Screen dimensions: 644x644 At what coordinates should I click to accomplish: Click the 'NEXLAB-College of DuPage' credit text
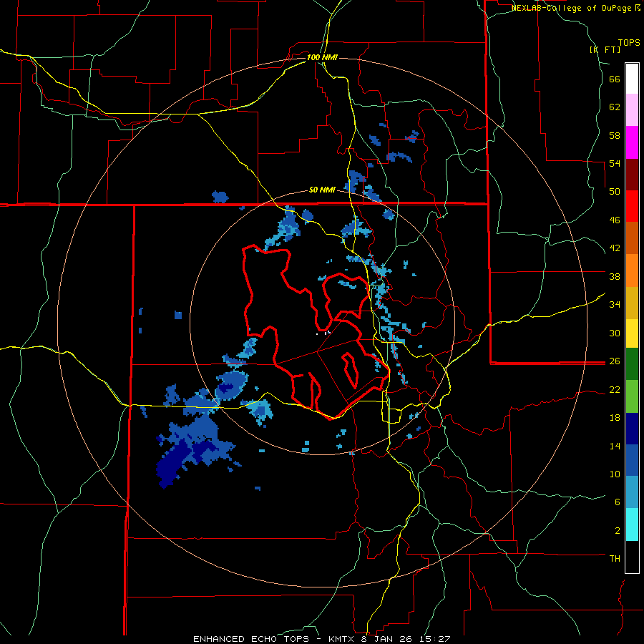(x=572, y=8)
